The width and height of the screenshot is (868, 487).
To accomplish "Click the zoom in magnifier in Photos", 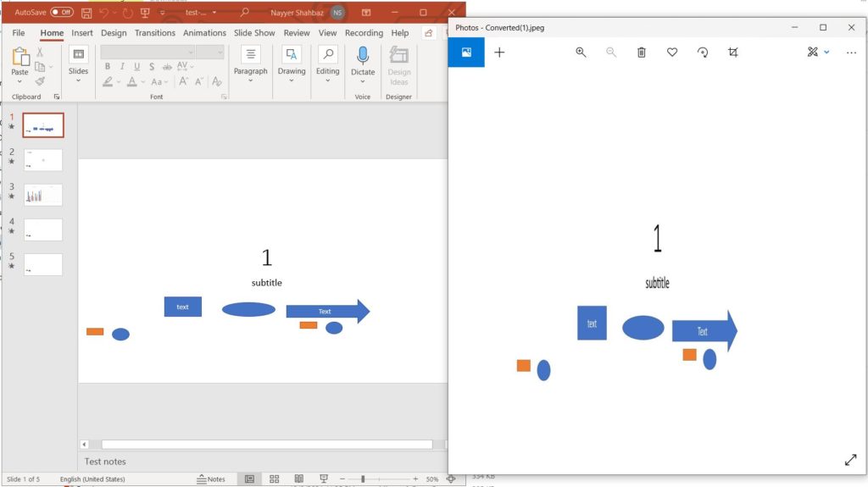I will click(x=581, y=53).
